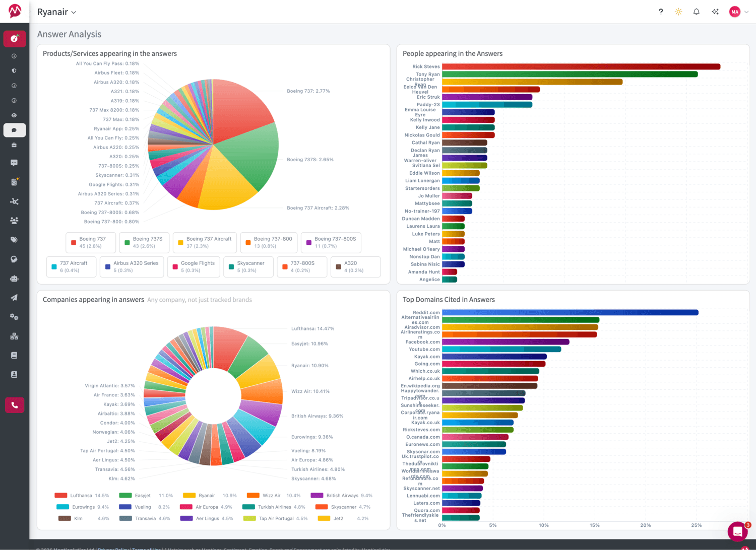Open the sitemap hierarchy sidebar icon
The height and width of the screenshot is (550, 756).
coord(14,336)
